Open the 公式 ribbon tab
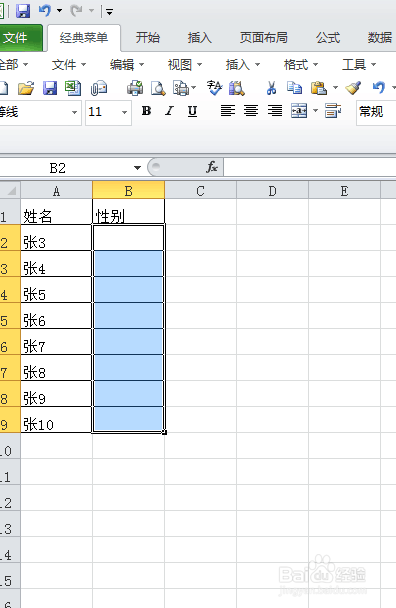396x608 pixels. click(x=328, y=38)
